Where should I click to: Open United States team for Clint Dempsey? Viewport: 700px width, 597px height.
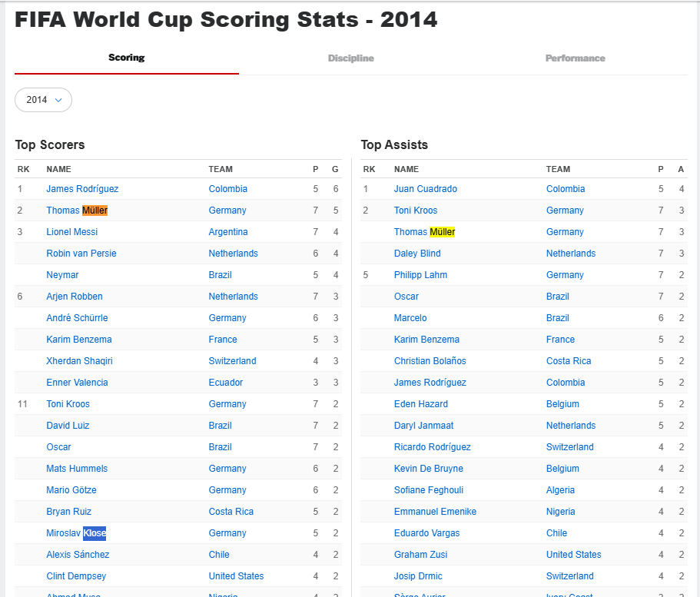[x=236, y=576]
